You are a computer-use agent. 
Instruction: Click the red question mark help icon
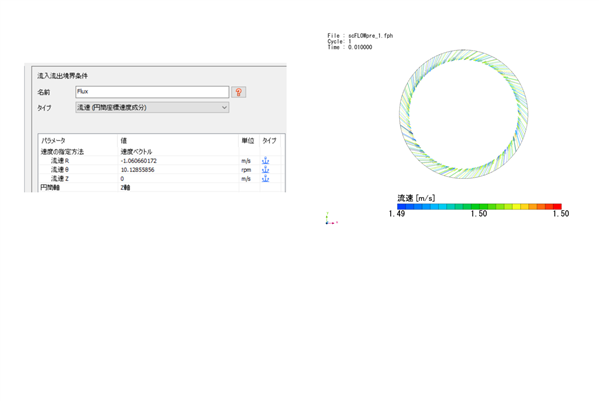click(x=239, y=92)
